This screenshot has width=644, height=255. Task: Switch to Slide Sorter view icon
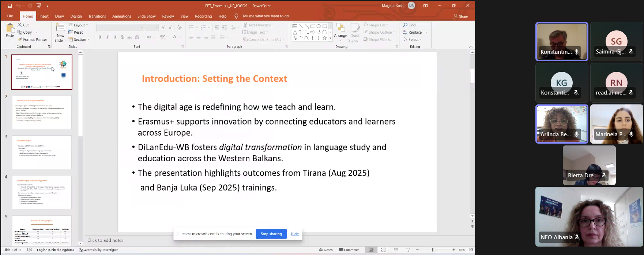383,250
